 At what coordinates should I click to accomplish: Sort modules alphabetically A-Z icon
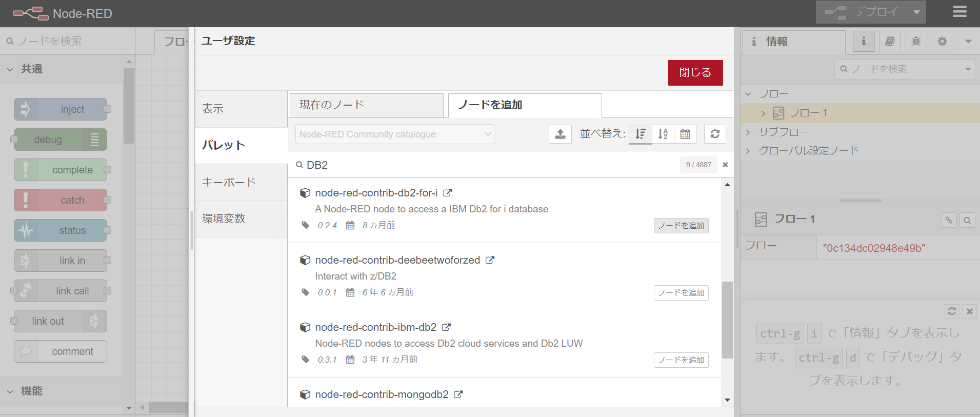tap(663, 134)
